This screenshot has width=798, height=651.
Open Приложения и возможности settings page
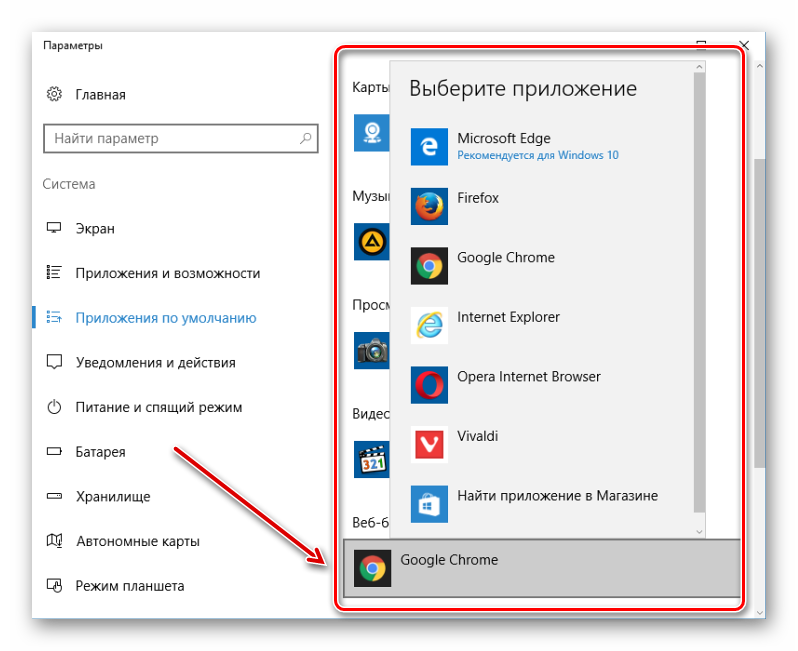(x=167, y=273)
